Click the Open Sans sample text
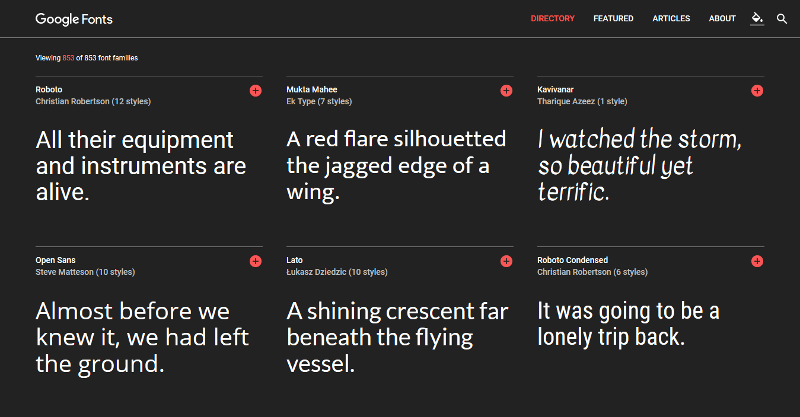Screen dimensions: 800x417 point(142,337)
